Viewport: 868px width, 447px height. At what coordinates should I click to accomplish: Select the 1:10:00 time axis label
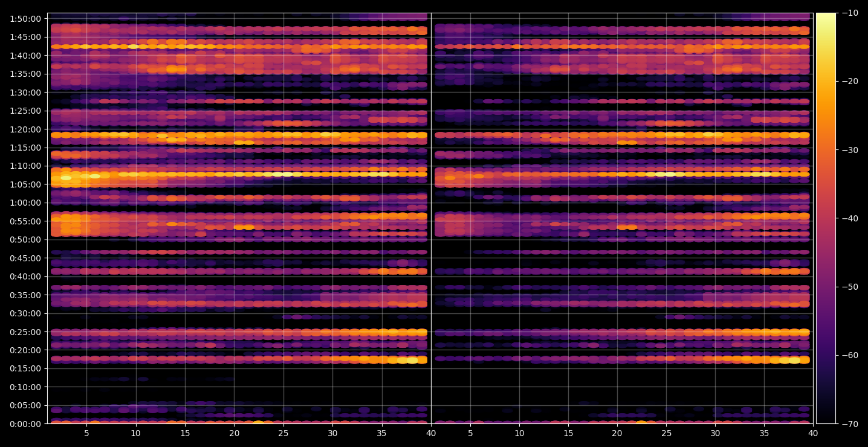25,166
